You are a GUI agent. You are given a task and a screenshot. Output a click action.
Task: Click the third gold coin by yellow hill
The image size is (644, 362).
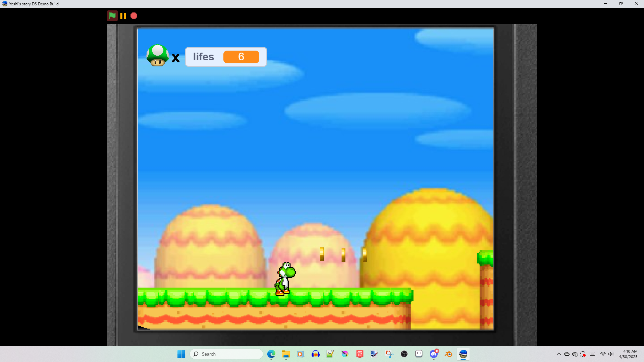click(365, 255)
